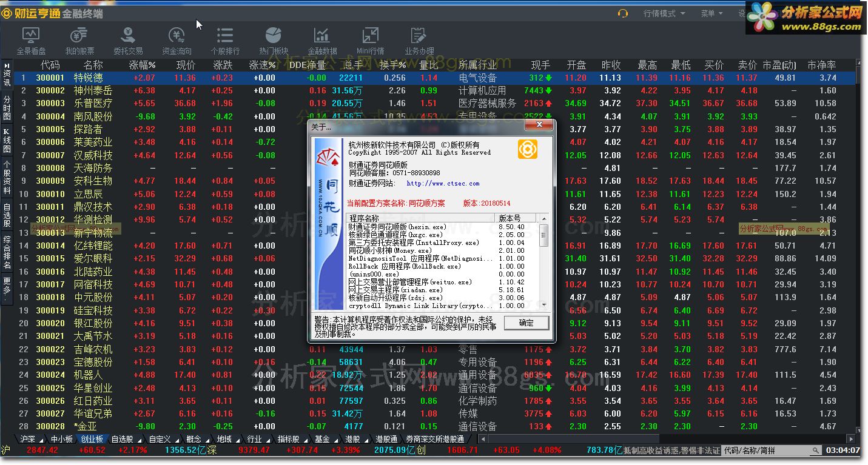Sort by the 市净率 column header
Image resolution: width=868 pixels, height=465 pixels.
[822, 65]
